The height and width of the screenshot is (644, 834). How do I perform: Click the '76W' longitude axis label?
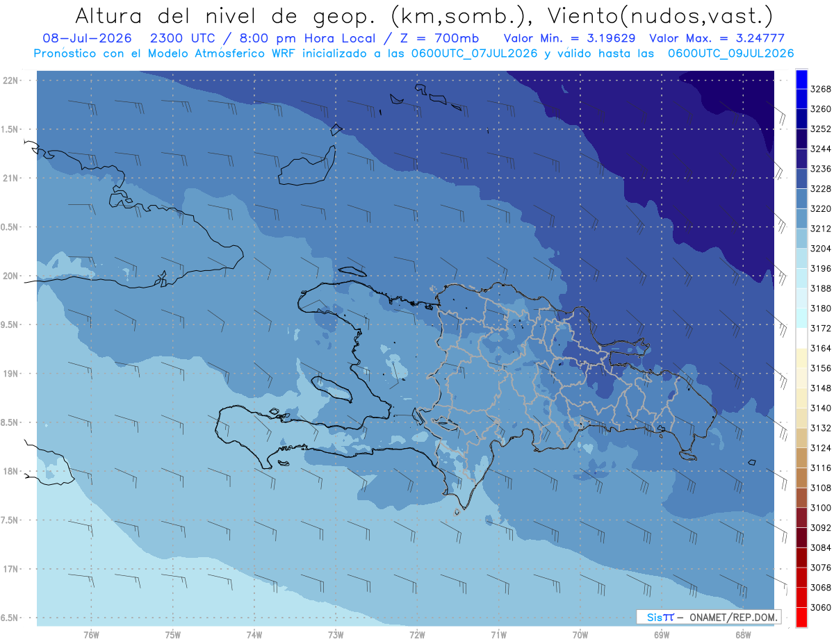click(91, 634)
